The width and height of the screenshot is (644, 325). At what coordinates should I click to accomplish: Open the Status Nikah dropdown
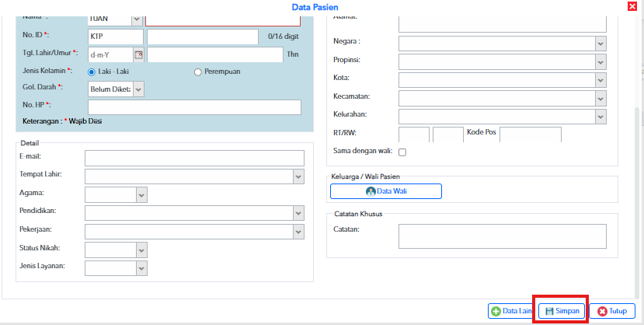(141, 250)
